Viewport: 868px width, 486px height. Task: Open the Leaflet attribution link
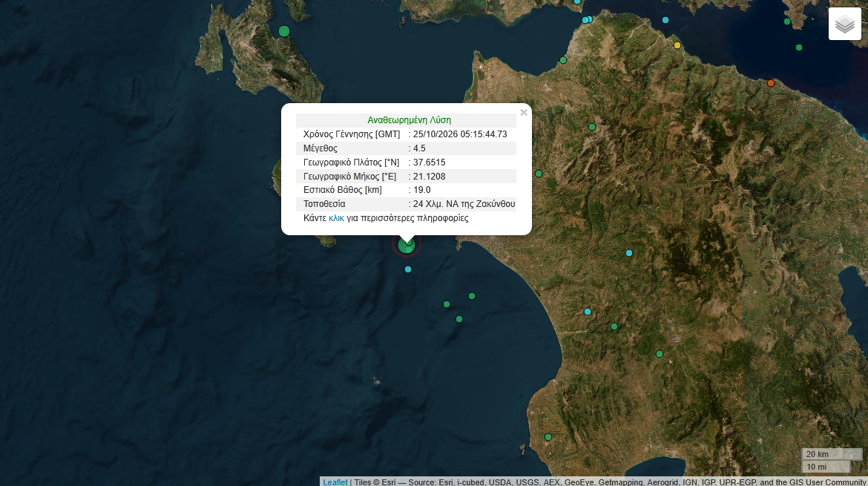(x=335, y=482)
